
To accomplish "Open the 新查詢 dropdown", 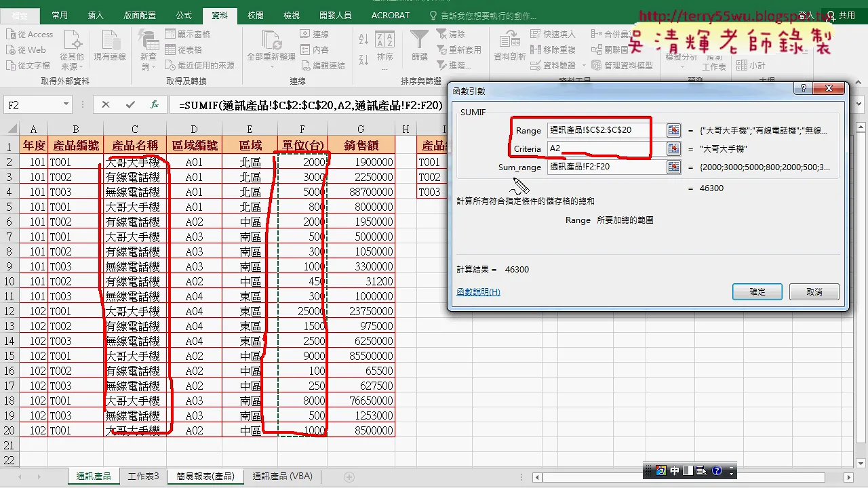I will point(149,50).
